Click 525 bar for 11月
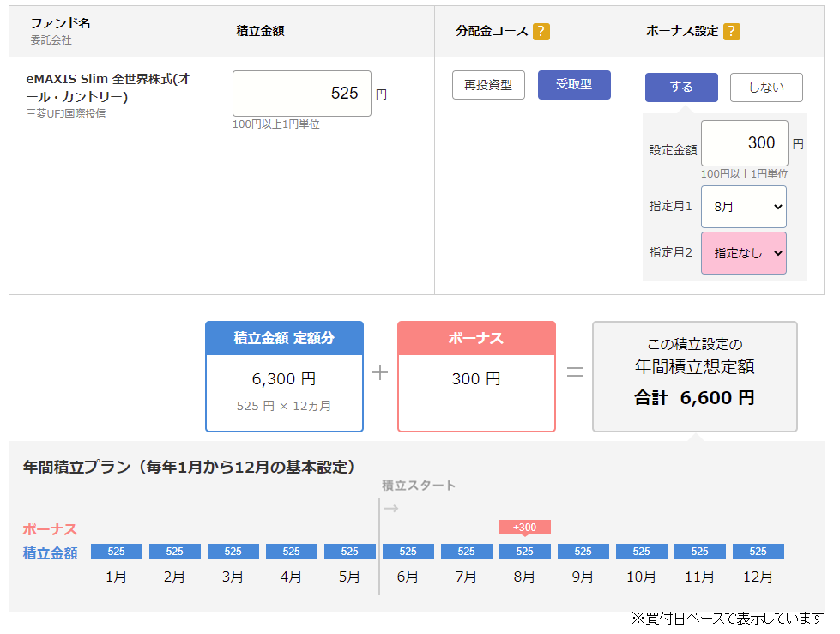840x634 pixels. [699, 552]
